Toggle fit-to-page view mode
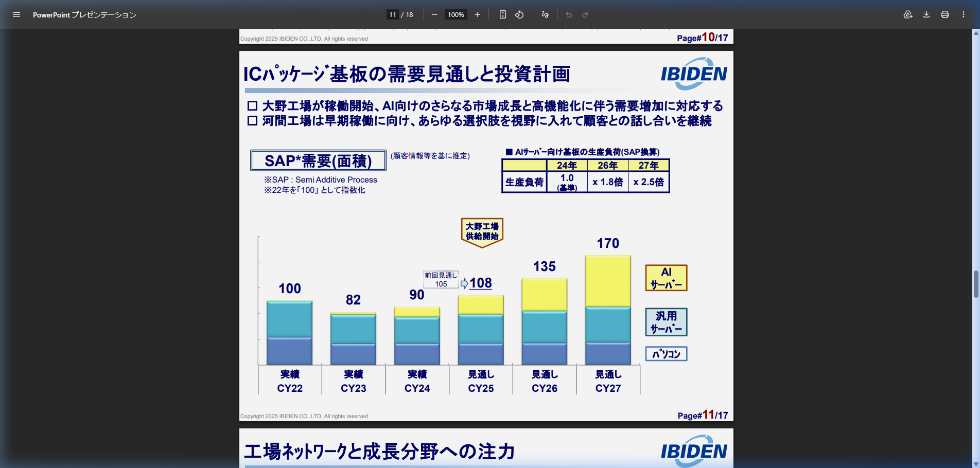Screen dimensions: 980x468 point(502,14)
